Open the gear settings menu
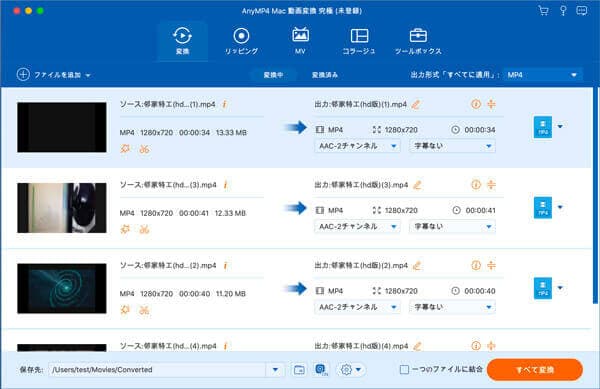The width and height of the screenshot is (600, 389). coord(351,369)
